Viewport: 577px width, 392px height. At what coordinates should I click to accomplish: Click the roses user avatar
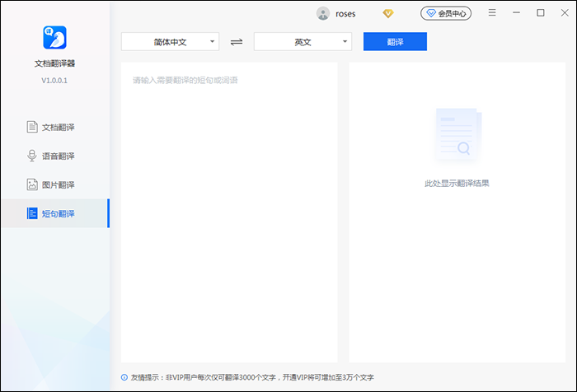click(323, 14)
